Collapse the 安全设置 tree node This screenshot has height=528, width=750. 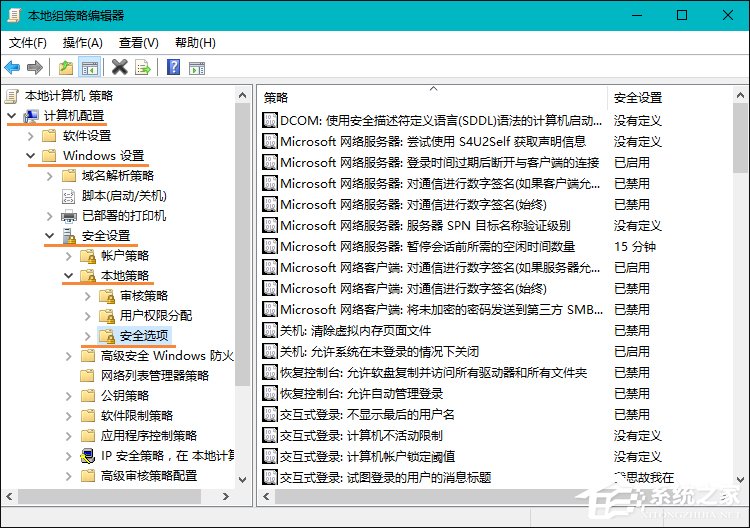click(x=49, y=236)
